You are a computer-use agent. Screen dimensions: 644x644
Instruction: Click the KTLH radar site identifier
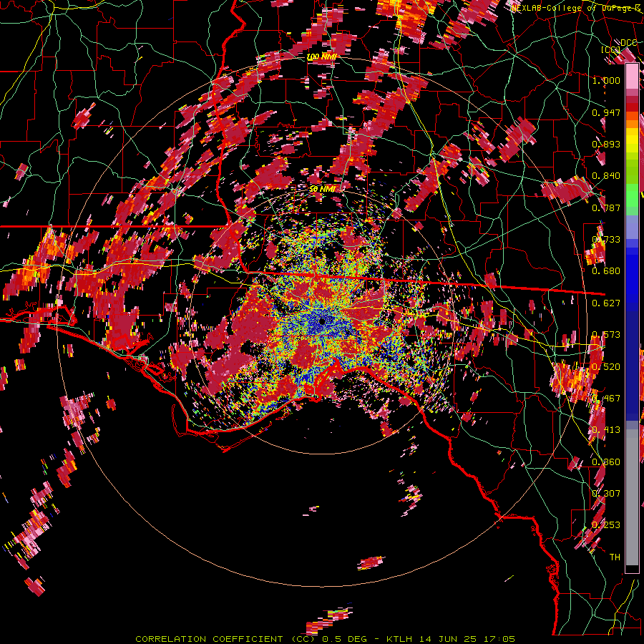[399, 639]
